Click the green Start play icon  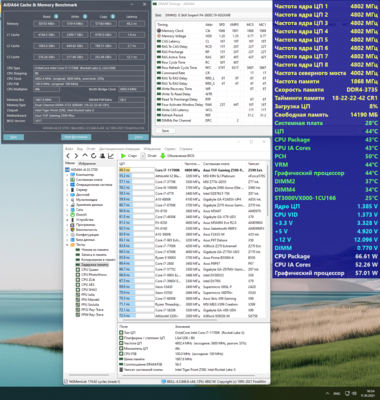(x=123, y=156)
